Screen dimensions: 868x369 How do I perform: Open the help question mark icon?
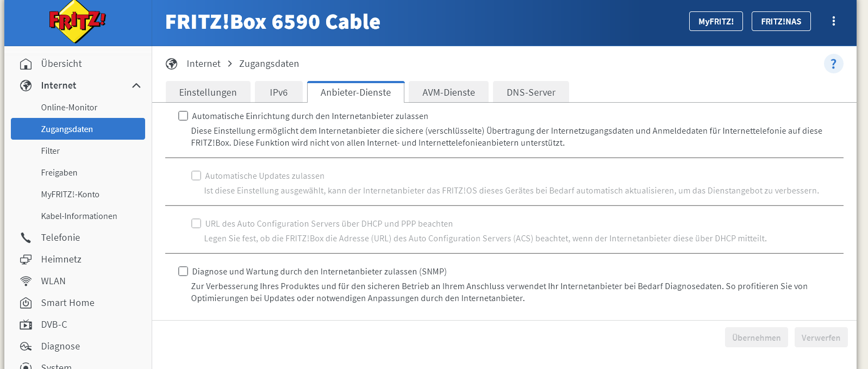[x=833, y=64]
